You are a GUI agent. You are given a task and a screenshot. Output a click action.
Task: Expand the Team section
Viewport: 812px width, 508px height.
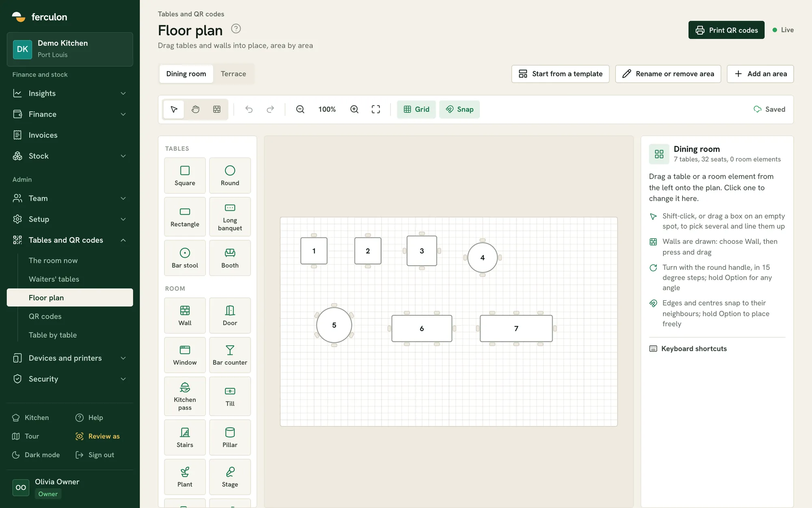click(x=70, y=198)
